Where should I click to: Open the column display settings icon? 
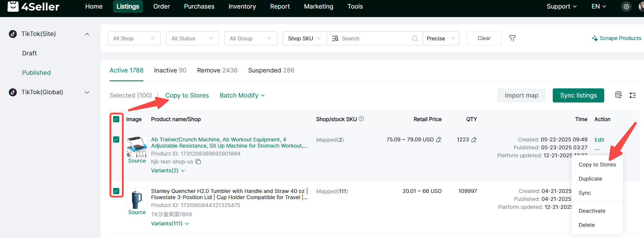[x=618, y=95]
